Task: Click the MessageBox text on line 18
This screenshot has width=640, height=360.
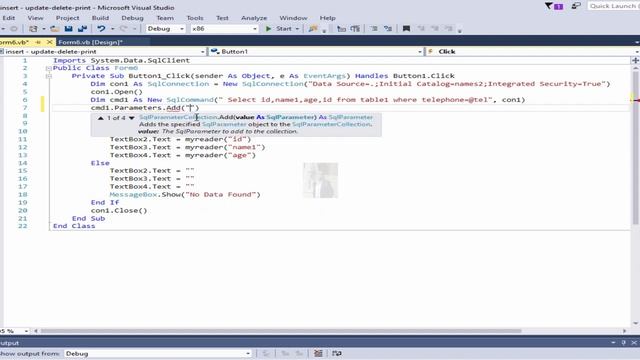Action: tap(133, 195)
